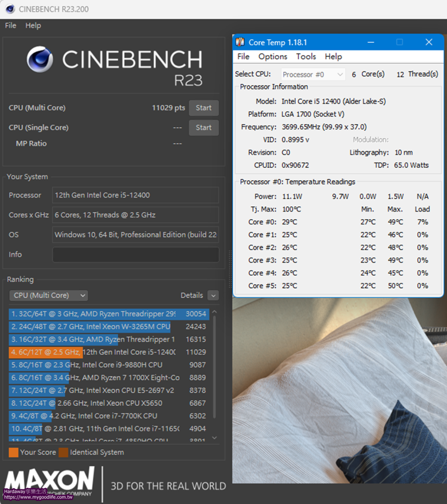The image size is (447, 504).
Task: Minimize the Core Temp window
Action: tap(371, 42)
